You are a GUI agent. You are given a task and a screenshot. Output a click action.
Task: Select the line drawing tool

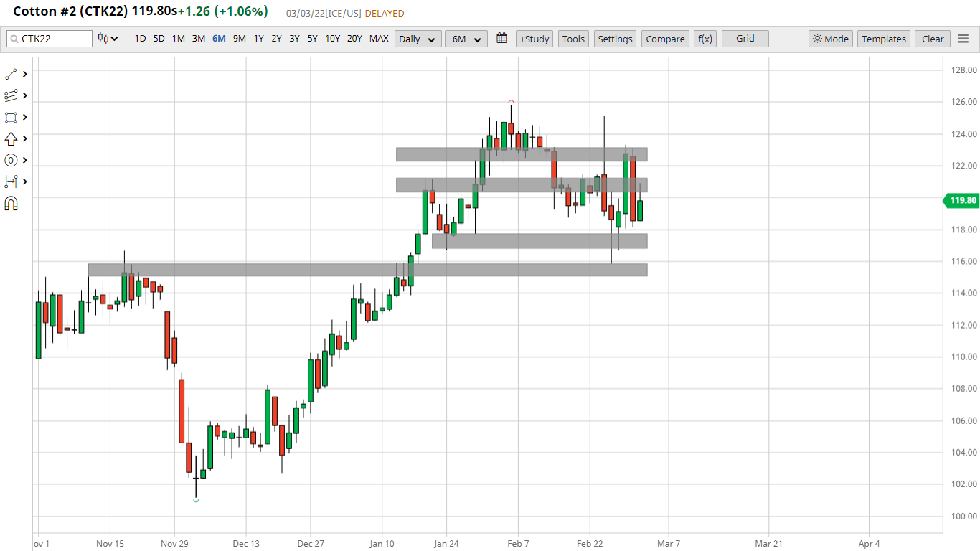(x=11, y=74)
